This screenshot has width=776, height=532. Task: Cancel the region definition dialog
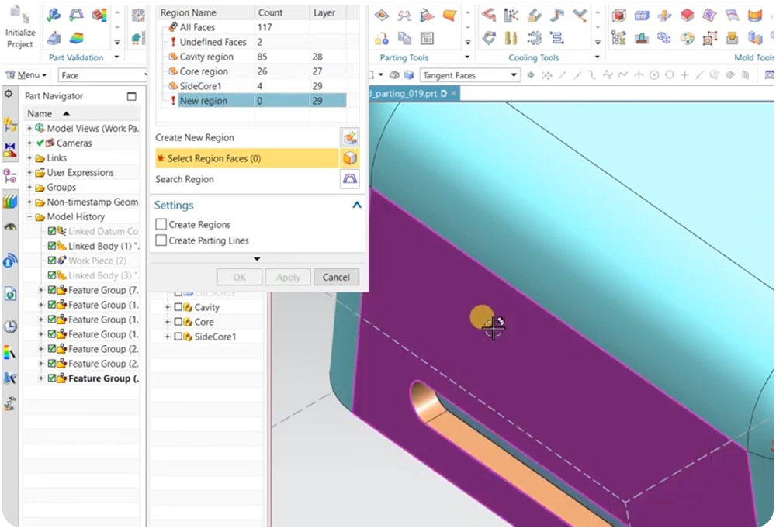pyautogui.click(x=336, y=277)
